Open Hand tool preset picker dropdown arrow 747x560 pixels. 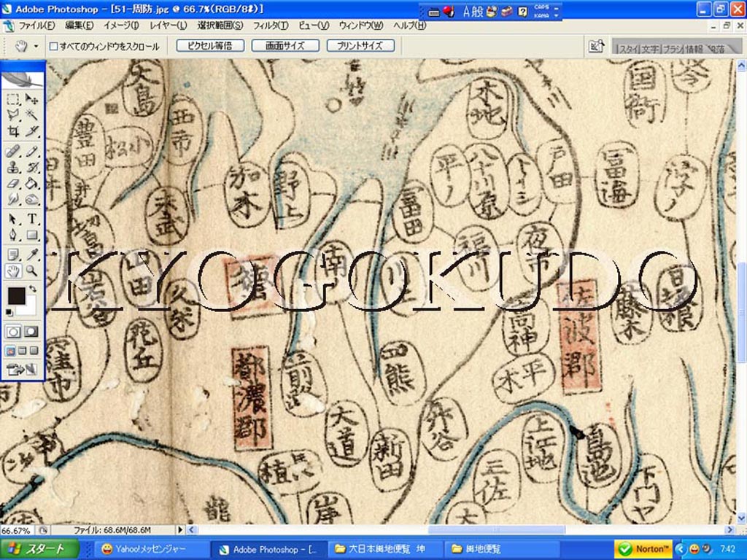(36, 46)
